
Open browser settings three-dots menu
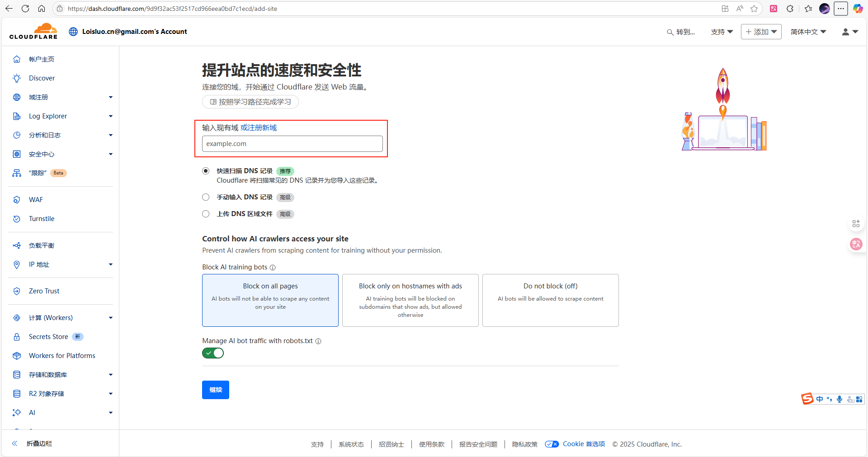click(841, 9)
